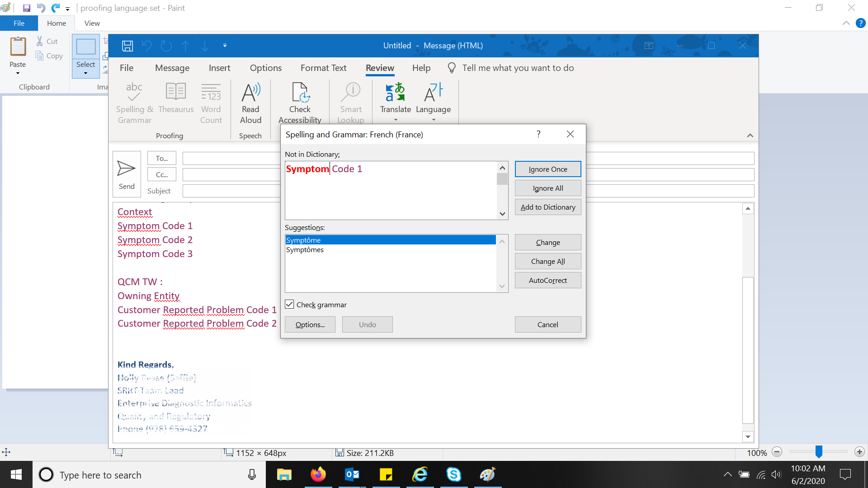
Task: Open the Insert ribbon tab
Action: [x=219, y=68]
